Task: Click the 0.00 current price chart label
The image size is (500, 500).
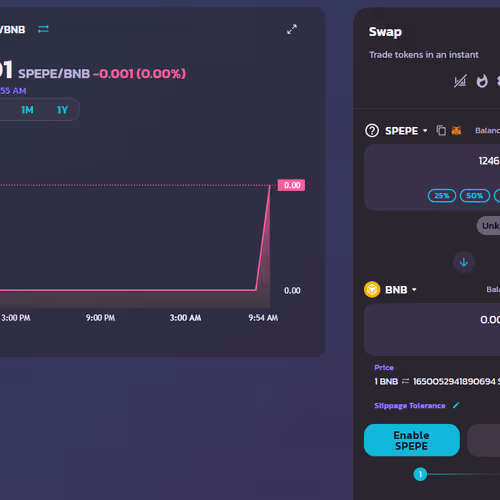Action: pyautogui.click(x=291, y=185)
